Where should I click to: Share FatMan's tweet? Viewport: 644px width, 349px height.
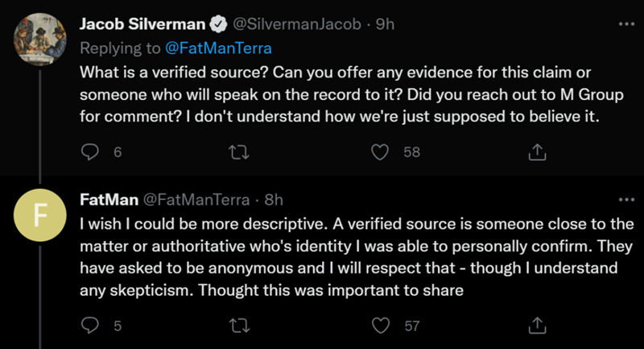pyautogui.click(x=536, y=326)
